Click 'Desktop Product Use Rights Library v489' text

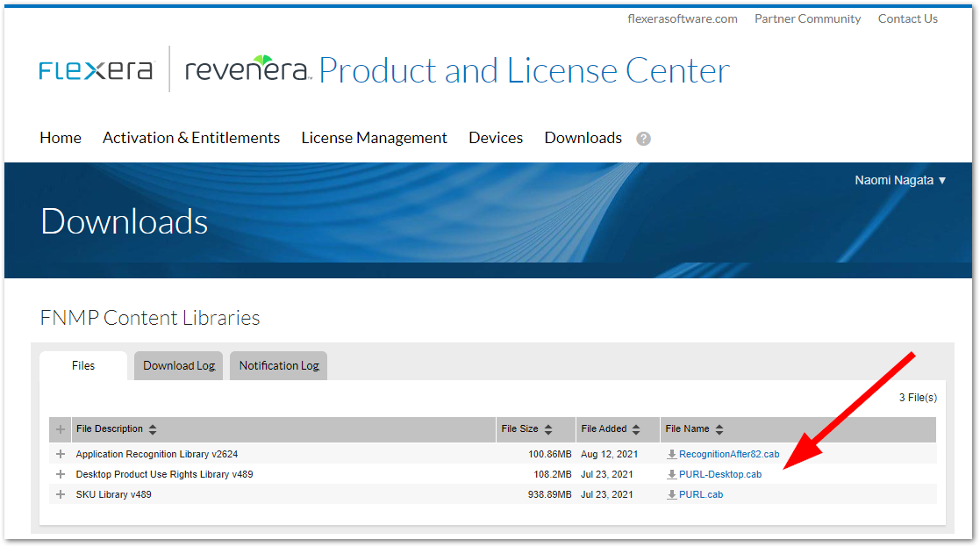[164, 474]
